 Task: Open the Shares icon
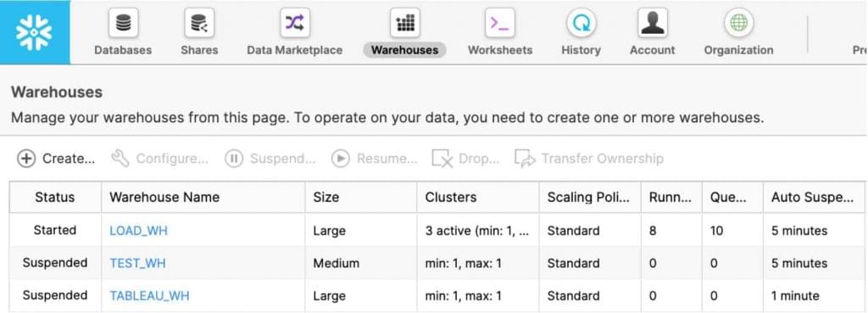[198, 23]
